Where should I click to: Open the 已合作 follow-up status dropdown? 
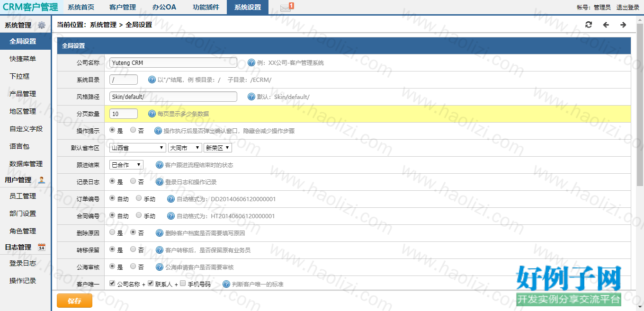(126, 165)
